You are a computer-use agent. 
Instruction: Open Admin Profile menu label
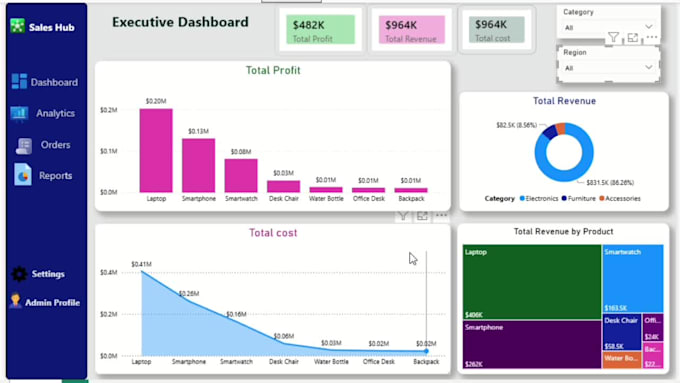[52, 303]
